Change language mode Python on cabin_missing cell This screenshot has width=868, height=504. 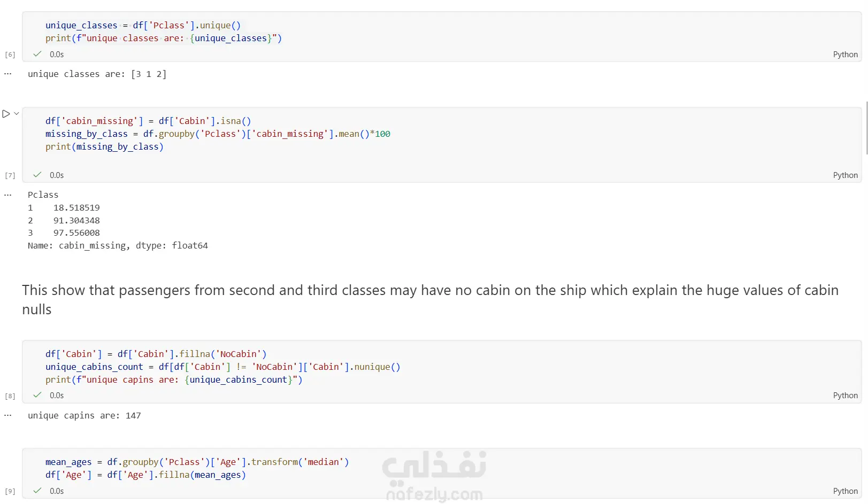pyautogui.click(x=845, y=175)
